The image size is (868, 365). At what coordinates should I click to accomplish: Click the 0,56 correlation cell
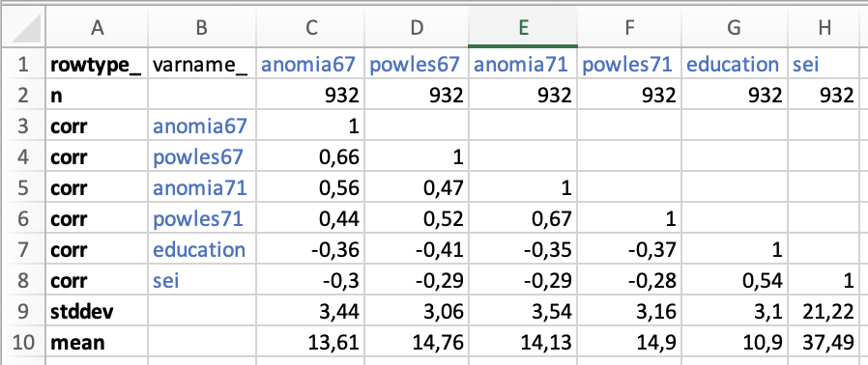coord(309,188)
